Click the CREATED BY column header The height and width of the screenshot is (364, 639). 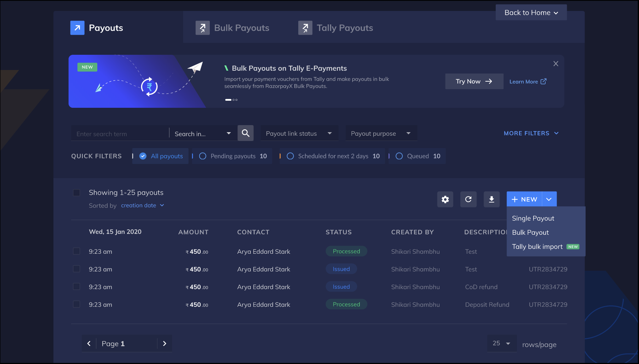(413, 232)
